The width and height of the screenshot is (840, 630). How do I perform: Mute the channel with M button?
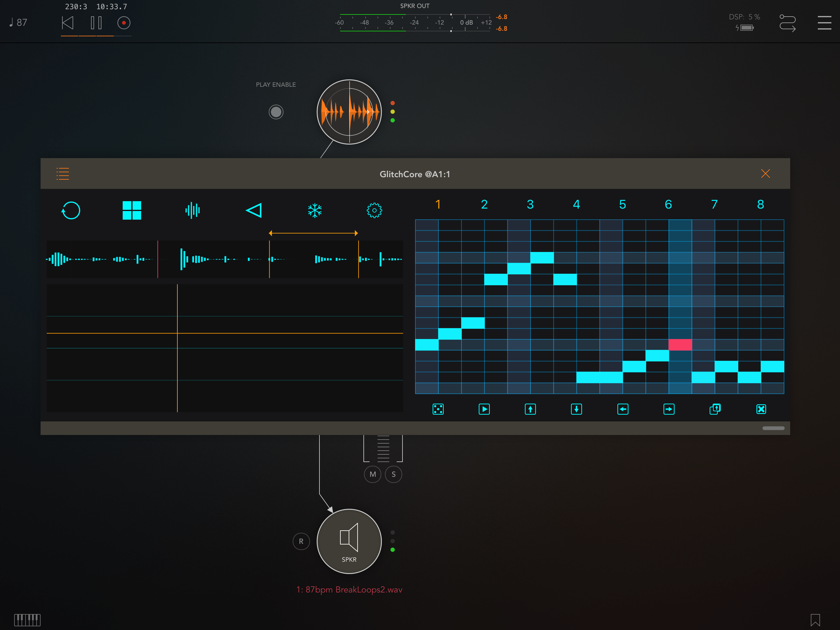(373, 474)
